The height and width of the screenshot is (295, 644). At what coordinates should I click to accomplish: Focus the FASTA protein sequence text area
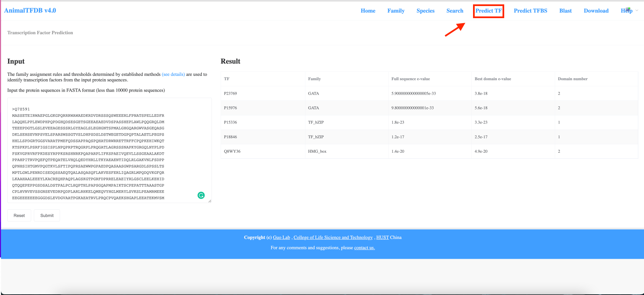pyautogui.click(x=101, y=151)
